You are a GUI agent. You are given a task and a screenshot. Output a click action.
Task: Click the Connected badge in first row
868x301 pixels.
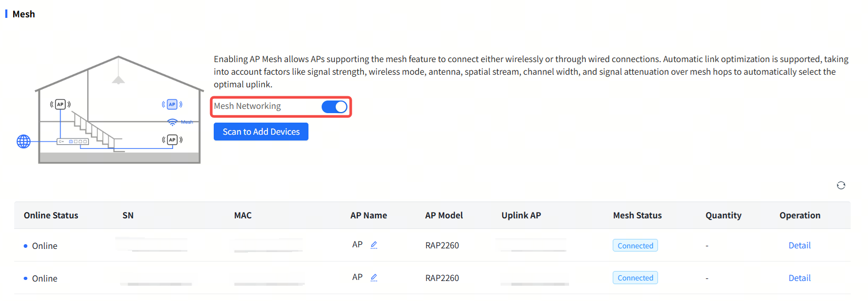(635, 245)
